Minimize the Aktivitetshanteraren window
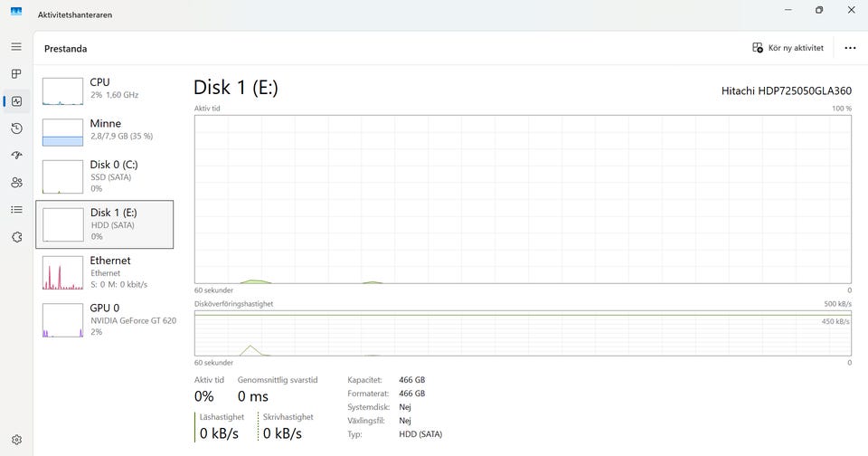The image size is (868, 456). (788, 10)
